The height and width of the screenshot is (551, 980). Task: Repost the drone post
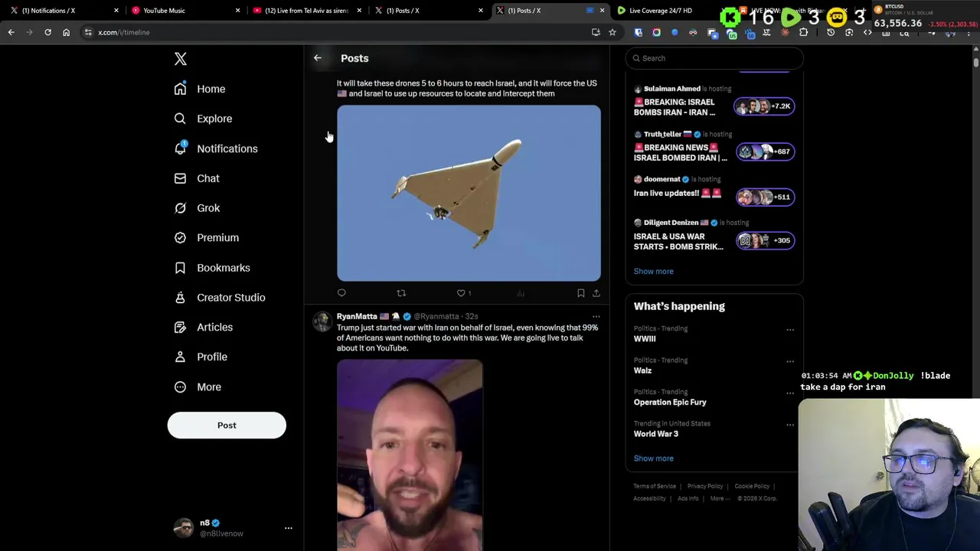pyautogui.click(x=401, y=293)
